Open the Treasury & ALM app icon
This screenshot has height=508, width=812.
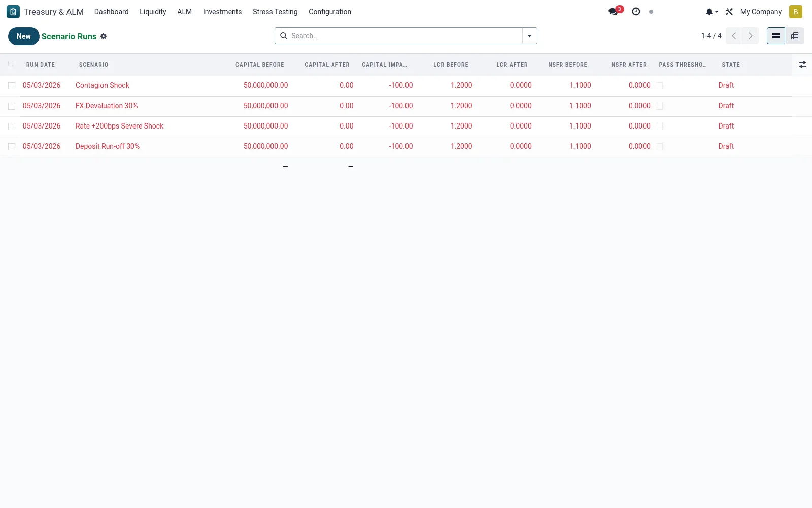click(13, 12)
